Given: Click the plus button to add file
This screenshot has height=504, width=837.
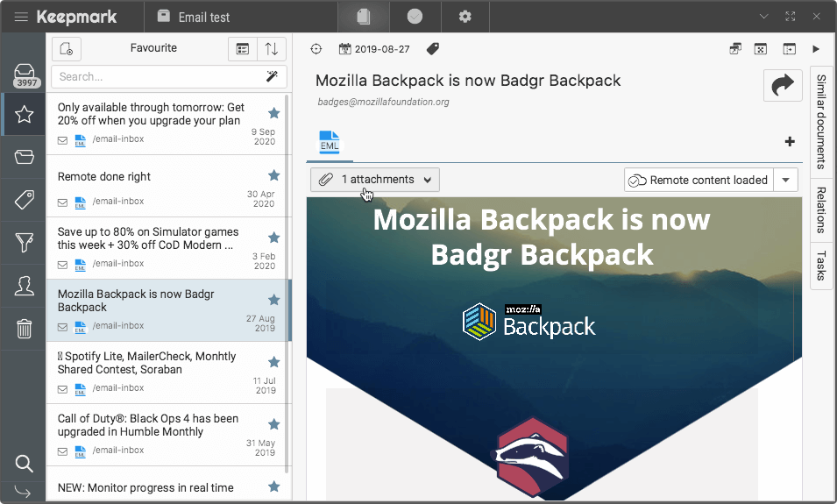Looking at the screenshot, I should tap(789, 142).
